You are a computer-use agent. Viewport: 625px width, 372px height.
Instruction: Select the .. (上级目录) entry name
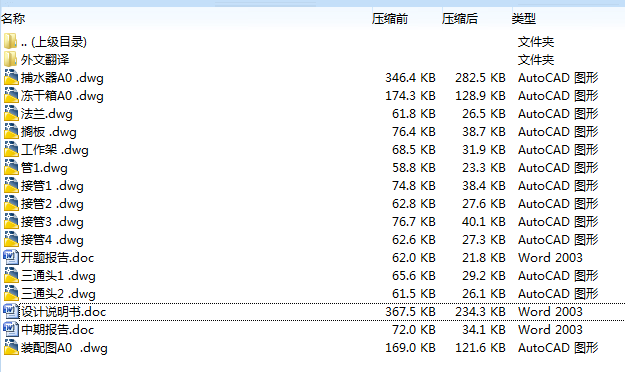pos(54,41)
